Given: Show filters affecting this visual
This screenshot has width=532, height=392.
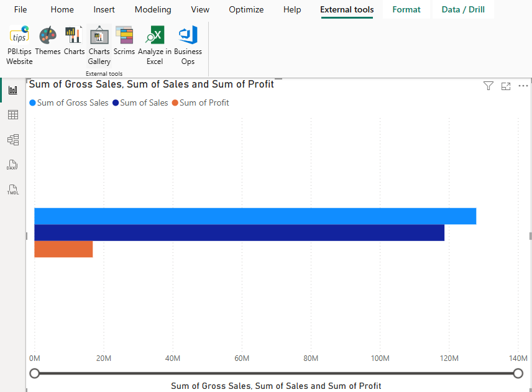Looking at the screenshot, I should point(488,86).
